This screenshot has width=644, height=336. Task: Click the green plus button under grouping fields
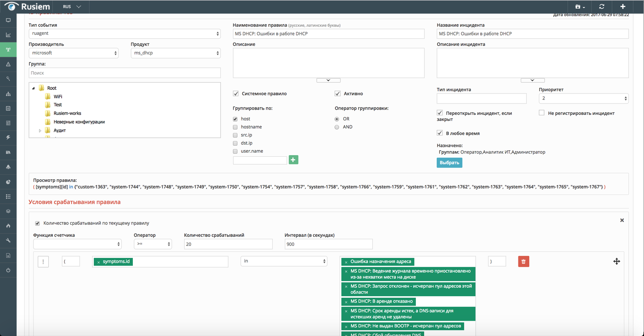point(293,160)
